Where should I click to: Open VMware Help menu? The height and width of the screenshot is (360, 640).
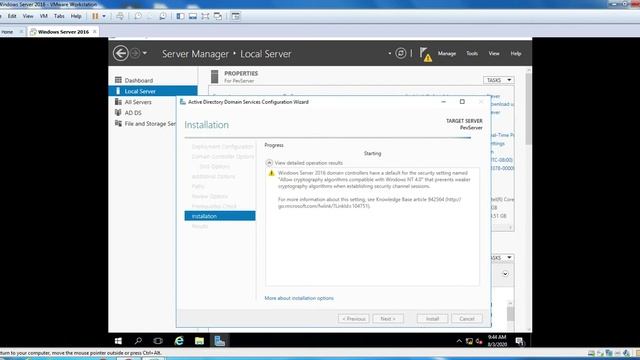tap(76, 16)
